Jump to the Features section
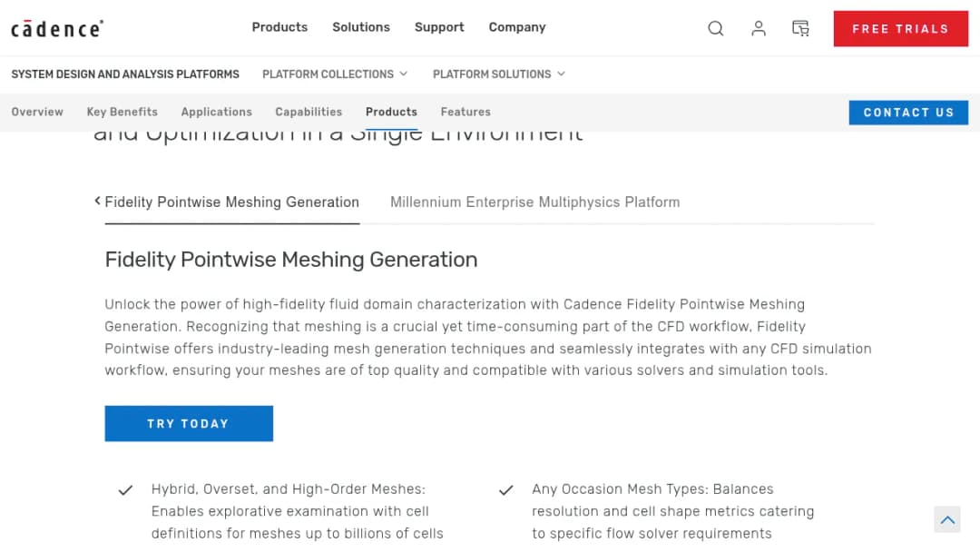This screenshot has height=552, width=980. 465,112
